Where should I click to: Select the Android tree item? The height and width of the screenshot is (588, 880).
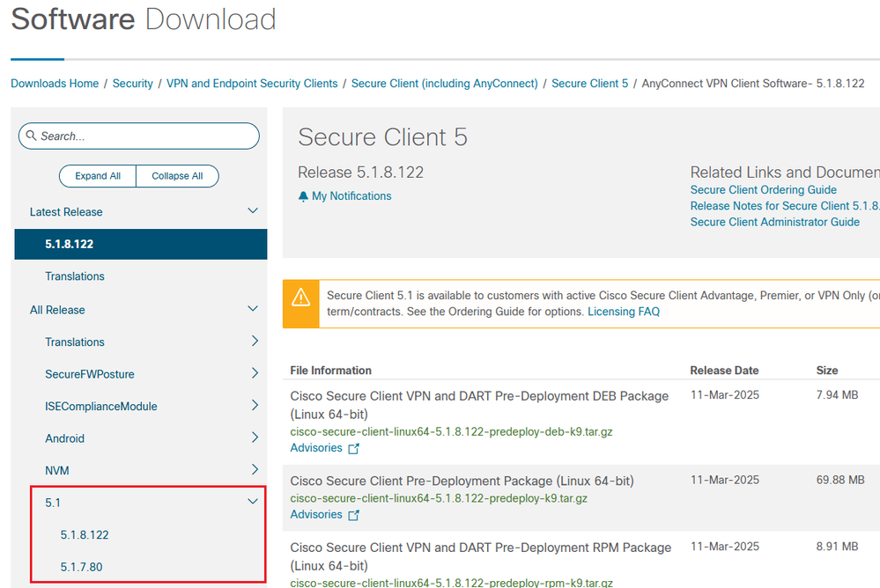64,438
